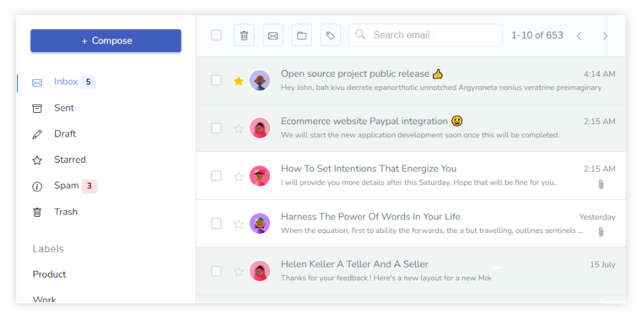Go to the next page of emails
The width and height of the screenshot is (644, 312).
tap(605, 36)
